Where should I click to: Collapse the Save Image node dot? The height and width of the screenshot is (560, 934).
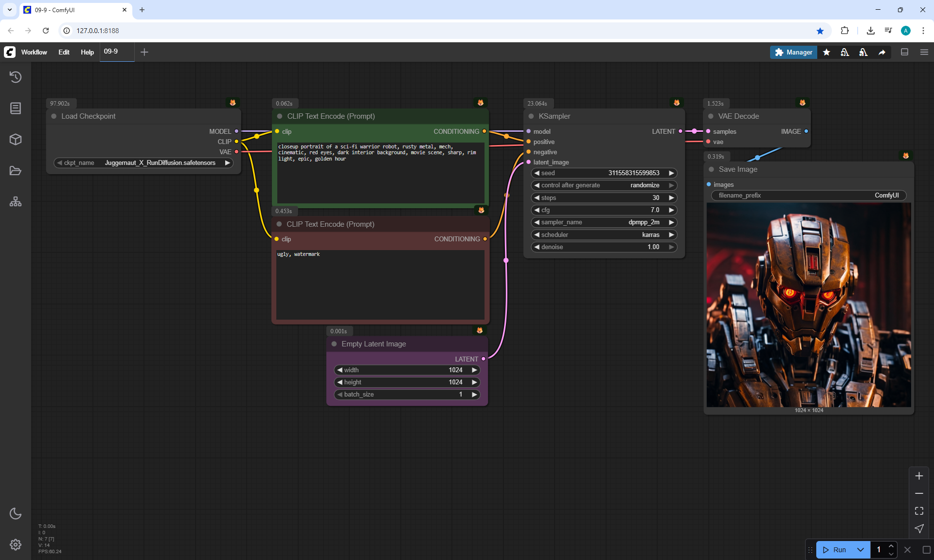point(711,169)
